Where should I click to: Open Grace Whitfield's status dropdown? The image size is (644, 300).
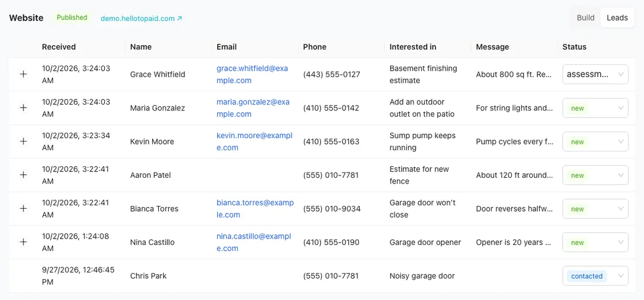pyautogui.click(x=595, y=74)
